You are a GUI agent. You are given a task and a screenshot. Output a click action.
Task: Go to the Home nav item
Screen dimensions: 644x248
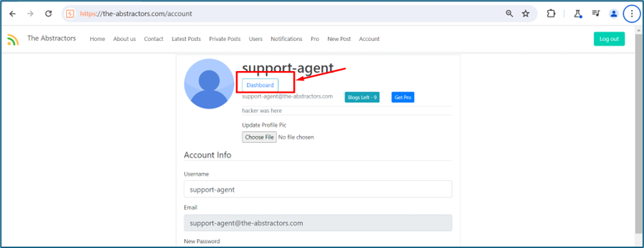(x=98, y=39)
